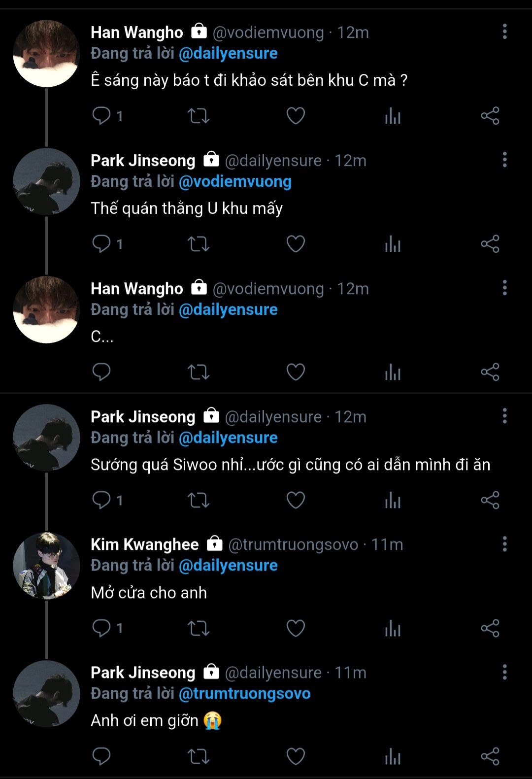Open more options for Han Wangho's first tweet
Screen dimensions: 532x779
click(x=504, y=32)
